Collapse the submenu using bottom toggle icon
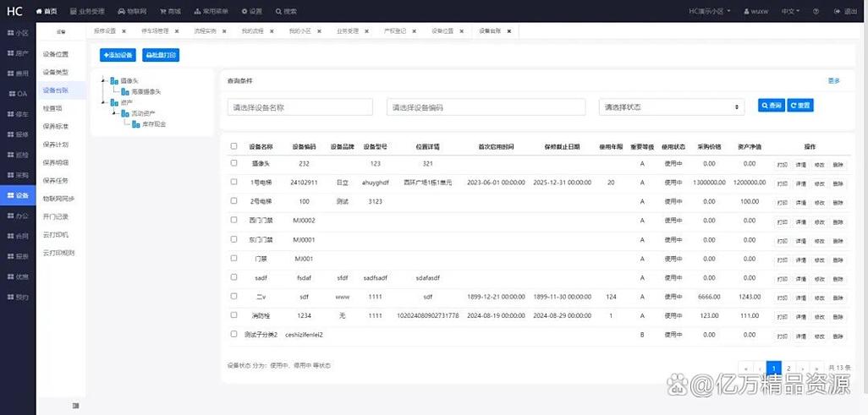868x415 pixels. coord(75,407)
